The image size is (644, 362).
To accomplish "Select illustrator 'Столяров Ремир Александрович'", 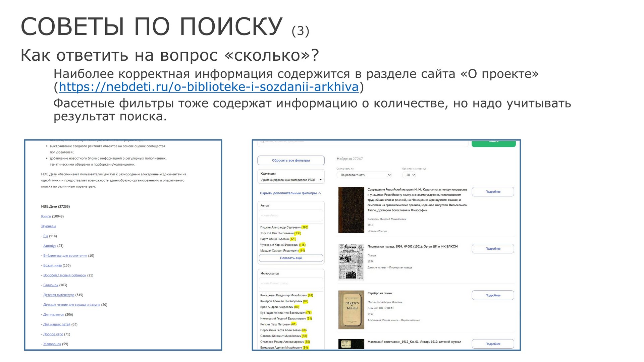I will coord(285,342).
